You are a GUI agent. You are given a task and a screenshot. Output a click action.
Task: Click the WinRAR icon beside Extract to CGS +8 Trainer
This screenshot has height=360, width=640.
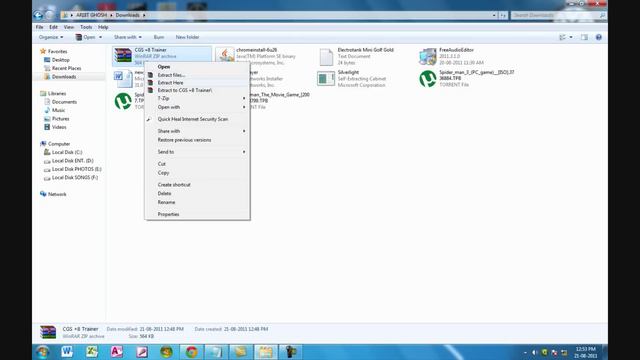coord(150,90)
